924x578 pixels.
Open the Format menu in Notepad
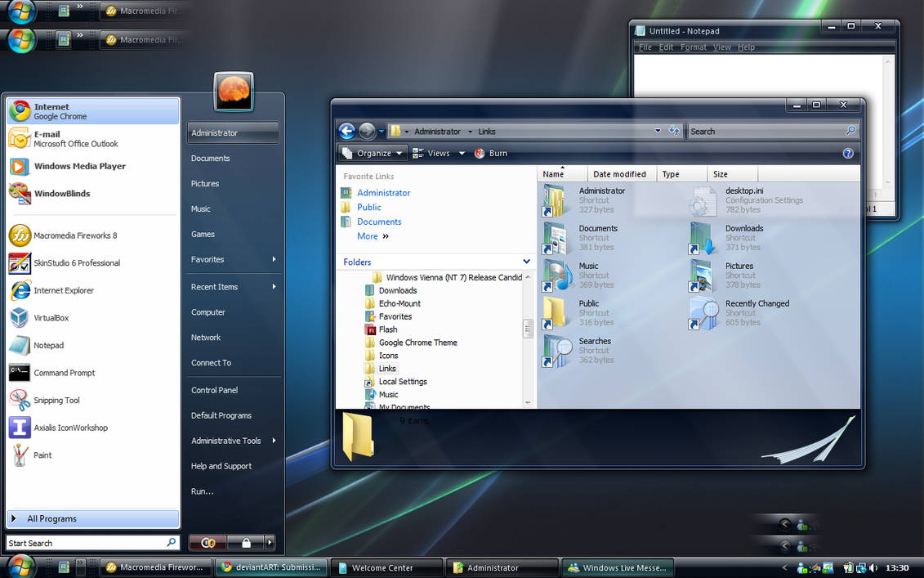[x=693, y=47]
